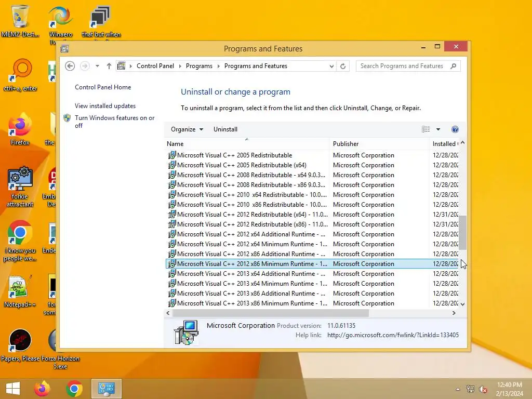Click the Control Panel icon in address bar
This screenshot has width=532, height=399.
click(x=122, y=66)
